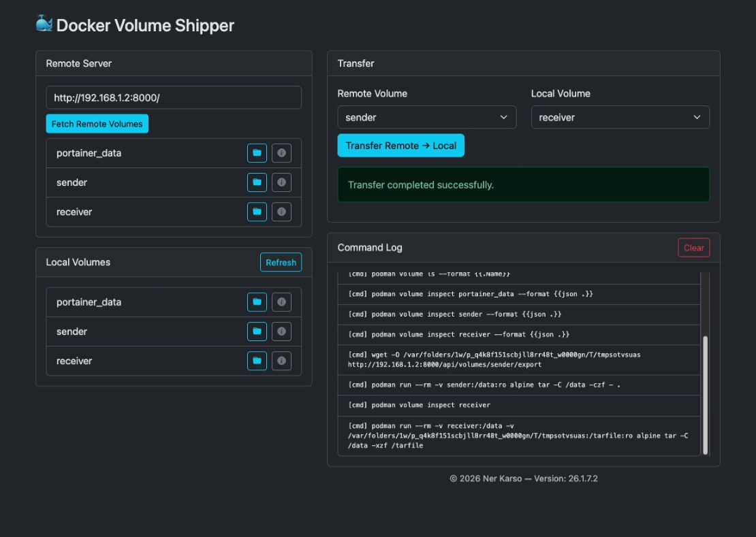756x537 pixels.
Task: Click Fetch Remote Volumes button
Action: click(97, 124)
